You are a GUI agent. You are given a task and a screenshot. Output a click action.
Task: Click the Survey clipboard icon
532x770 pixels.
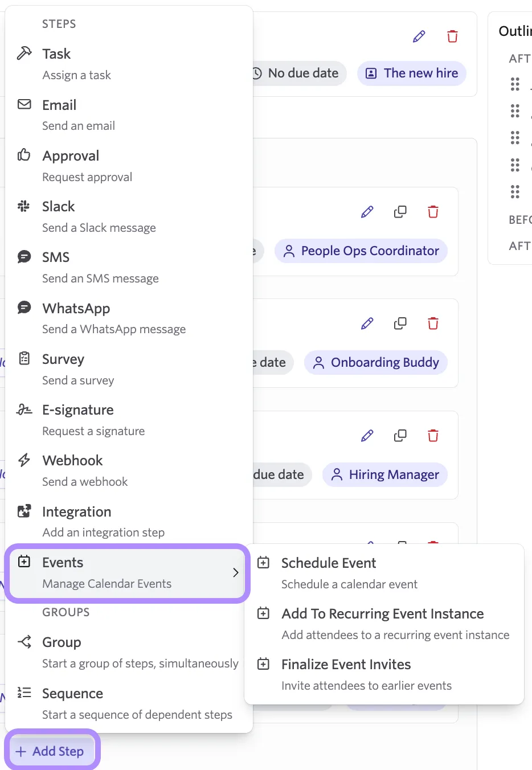(x=24, y=358)
